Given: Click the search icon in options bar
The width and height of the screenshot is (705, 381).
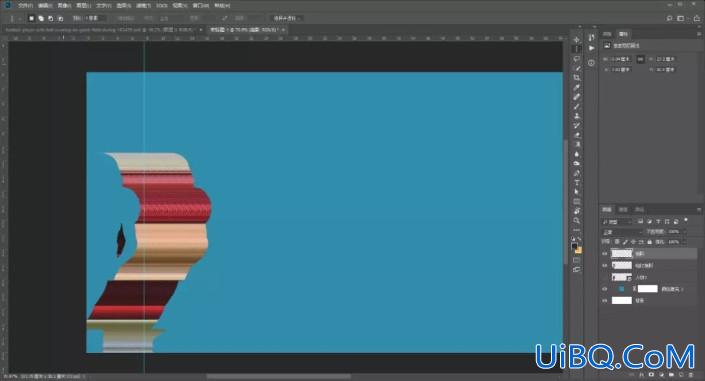Looking at the screenshot, I should [x=669, y=18].
